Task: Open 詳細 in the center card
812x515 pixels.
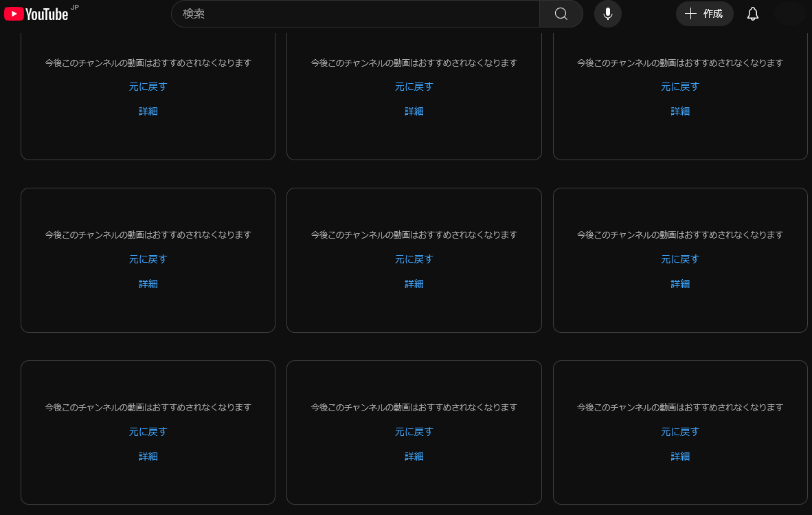Action: (414, 284)
